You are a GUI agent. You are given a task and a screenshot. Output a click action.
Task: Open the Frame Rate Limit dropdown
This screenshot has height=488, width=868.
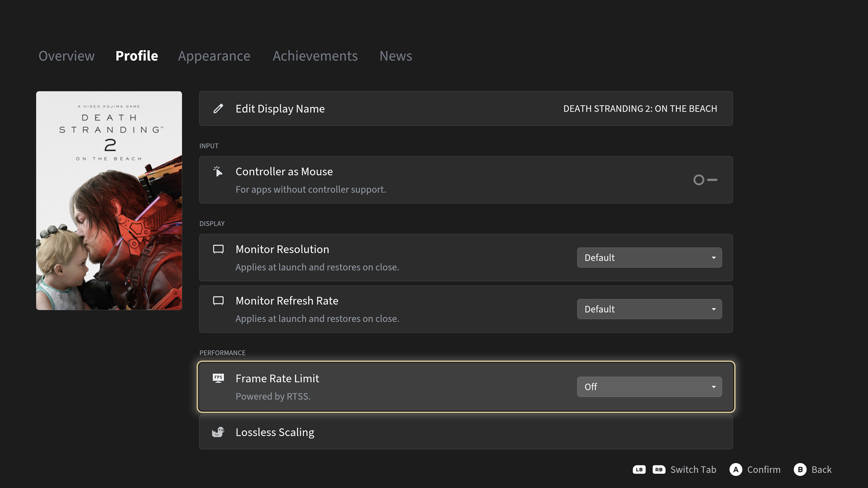click(x=649, y=387)
